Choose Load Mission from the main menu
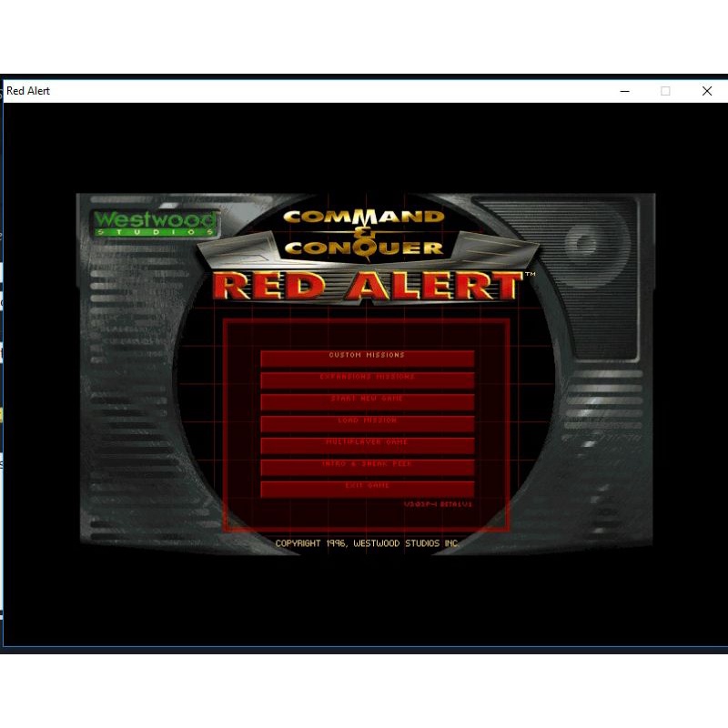Image resolution: width=728 pixels, height=728 pixels. [x=367, y=421]
